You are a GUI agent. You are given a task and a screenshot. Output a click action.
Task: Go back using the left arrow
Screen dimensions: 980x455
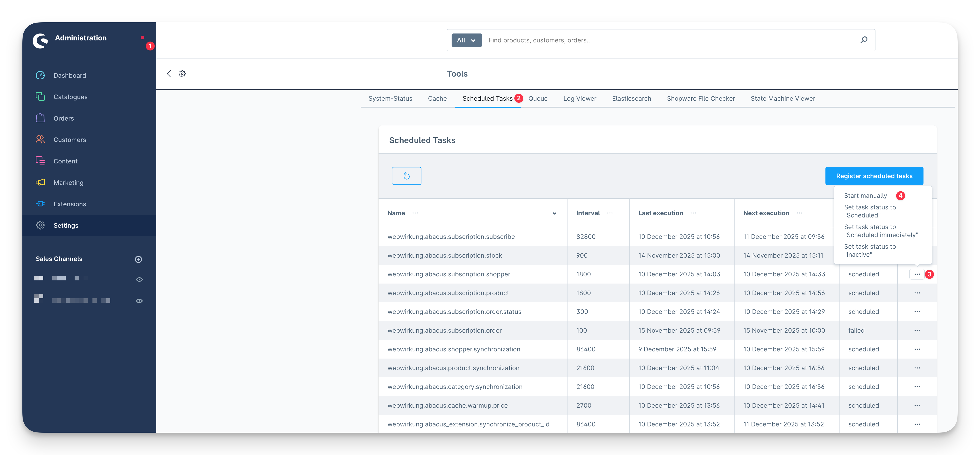pos(169,74)
